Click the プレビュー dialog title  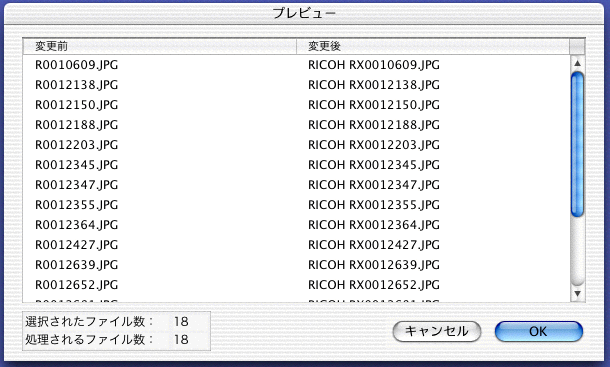coord(304,13)
